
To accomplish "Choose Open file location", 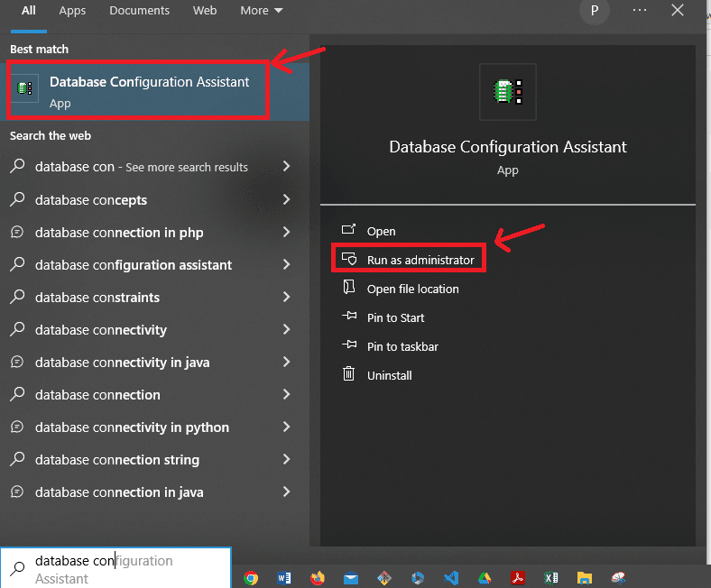I will 412,289.
